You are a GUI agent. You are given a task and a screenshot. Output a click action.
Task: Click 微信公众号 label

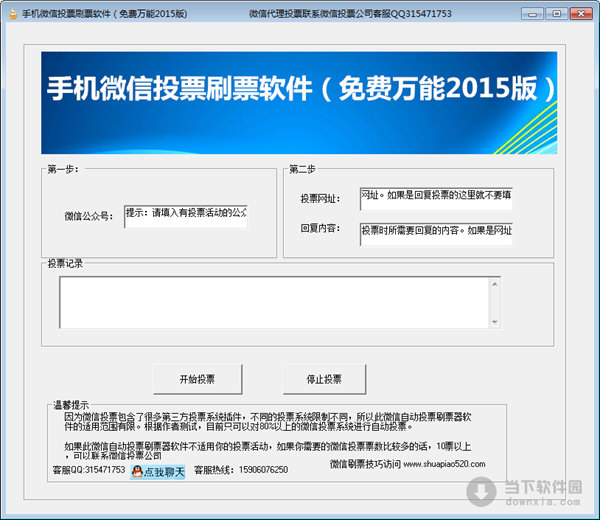(89, 217)
